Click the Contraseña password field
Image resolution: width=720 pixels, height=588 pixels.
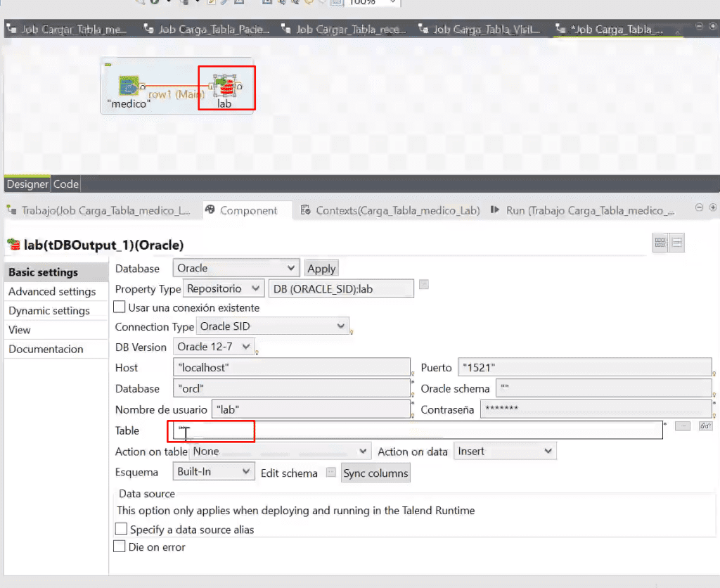(x=596, y=409)
